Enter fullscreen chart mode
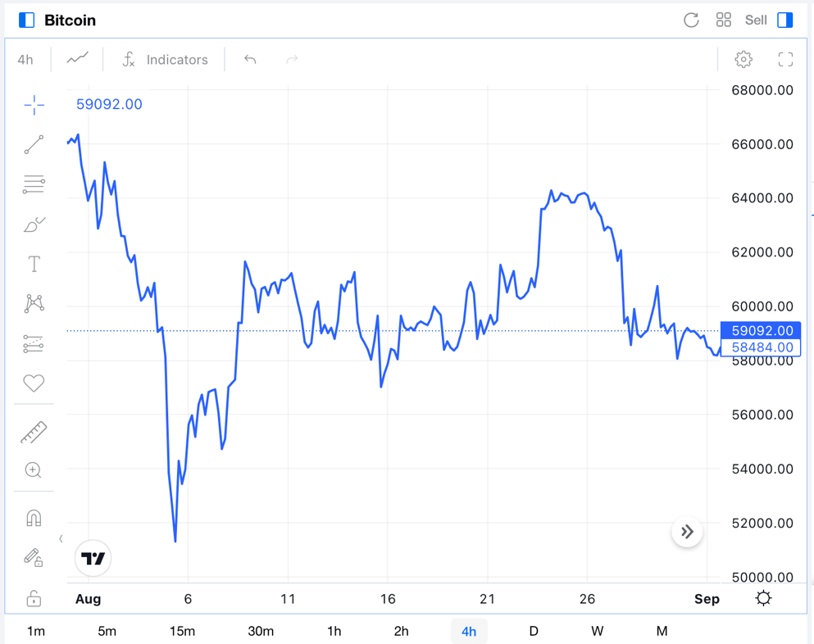 click(785, 59)
